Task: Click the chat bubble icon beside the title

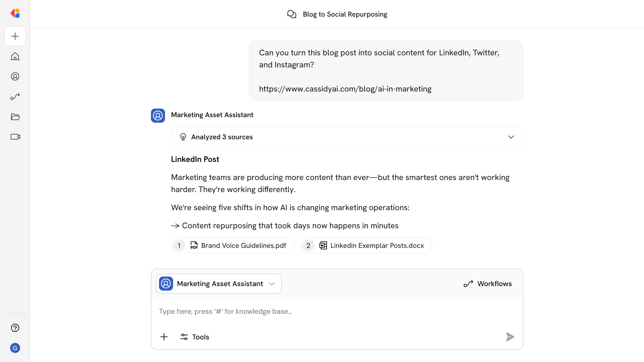Action: [291, 14]
